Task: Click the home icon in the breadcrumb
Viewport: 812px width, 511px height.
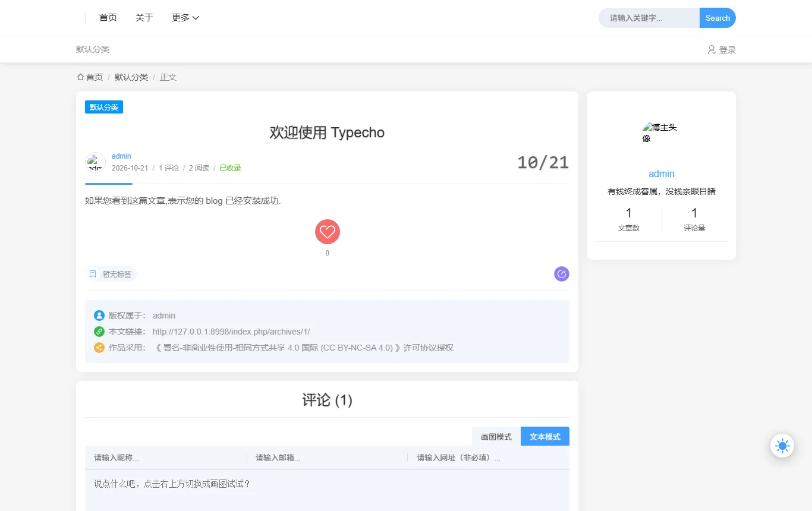Action: pyautogui.click(x=80, y=77)
